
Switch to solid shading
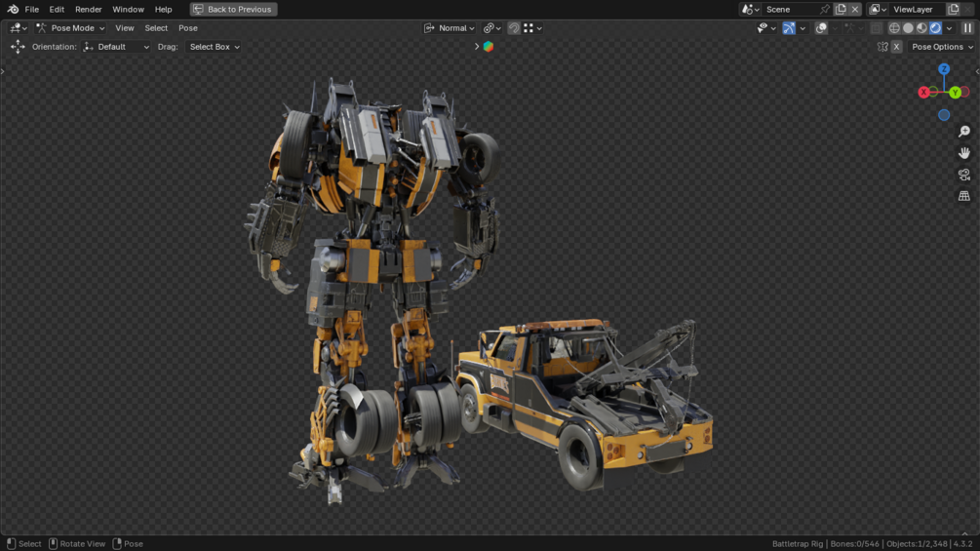pos(908,28)
